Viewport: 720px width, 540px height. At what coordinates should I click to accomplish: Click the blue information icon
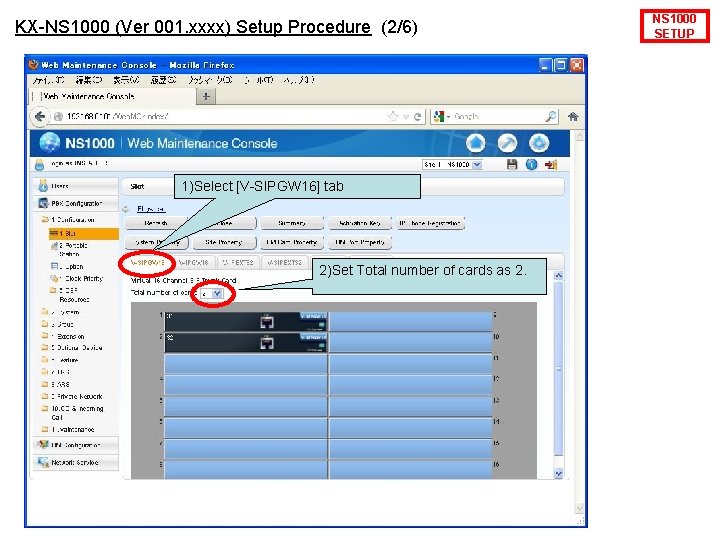pyautogui.click(x=531, y=164)
